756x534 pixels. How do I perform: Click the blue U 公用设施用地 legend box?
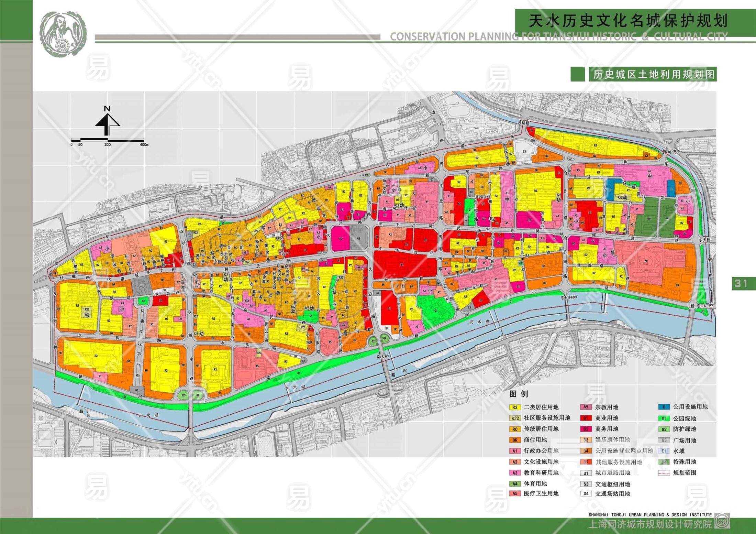click(664, 407)
